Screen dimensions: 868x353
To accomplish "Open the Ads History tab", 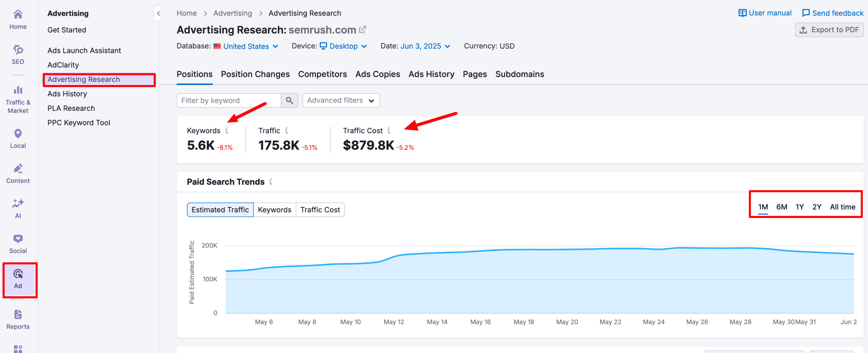I will [431, 74].
